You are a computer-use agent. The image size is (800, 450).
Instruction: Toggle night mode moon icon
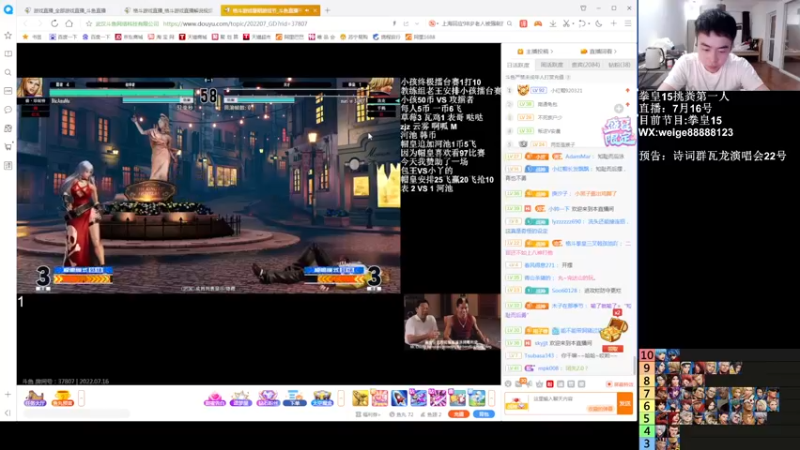click(x=599, y=23)
